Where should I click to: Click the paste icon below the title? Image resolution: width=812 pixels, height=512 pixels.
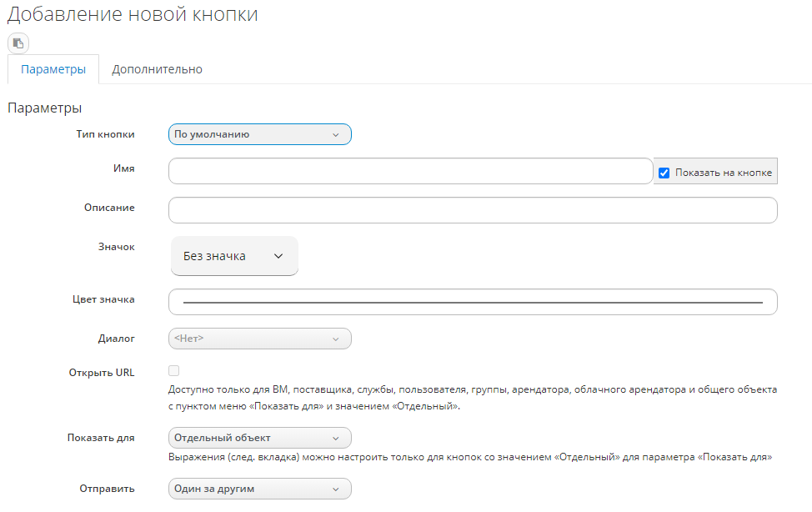pyautogui.click(x=18, y=43)
